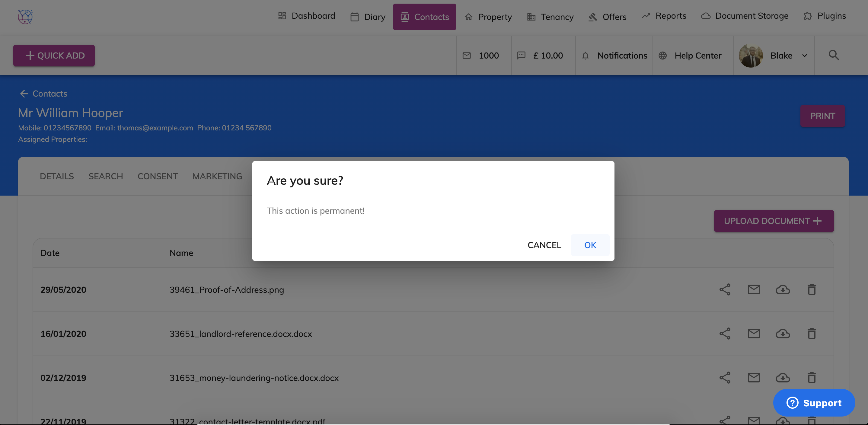This screenshot has width=868, height=425.
Task: Click the Quick Add button
Action: [x=54, y=56]
